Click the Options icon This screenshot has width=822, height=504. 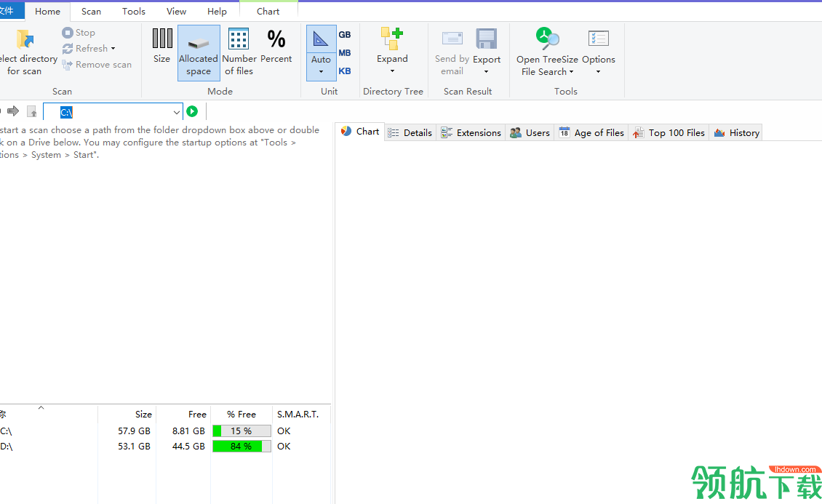[598, 39]
